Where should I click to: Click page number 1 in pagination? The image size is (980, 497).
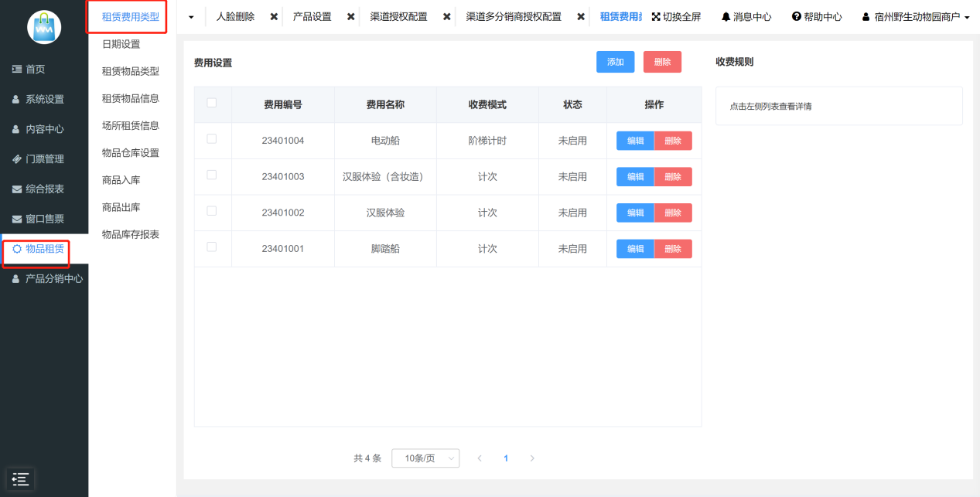pyautogui.click(x=506, y=458)
